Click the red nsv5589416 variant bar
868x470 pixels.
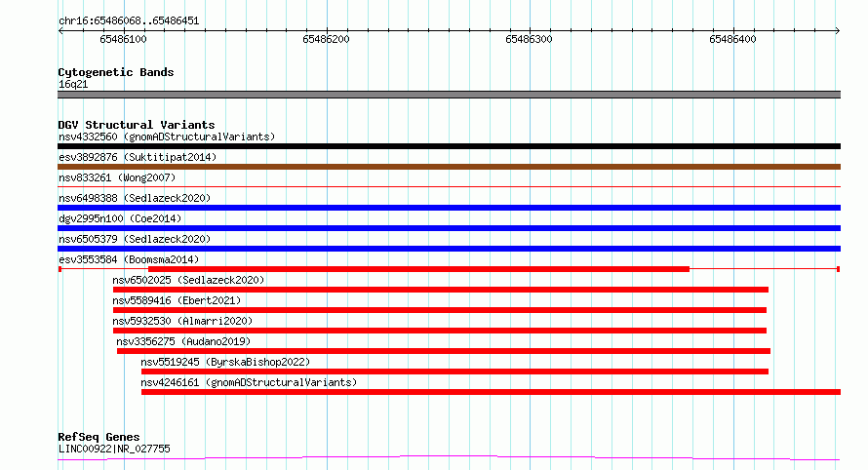pyautogui.click(x=440, y=310)
